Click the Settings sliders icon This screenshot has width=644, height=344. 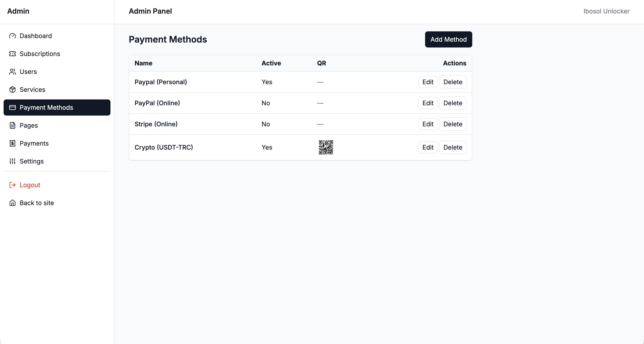[x=13, y=161]
